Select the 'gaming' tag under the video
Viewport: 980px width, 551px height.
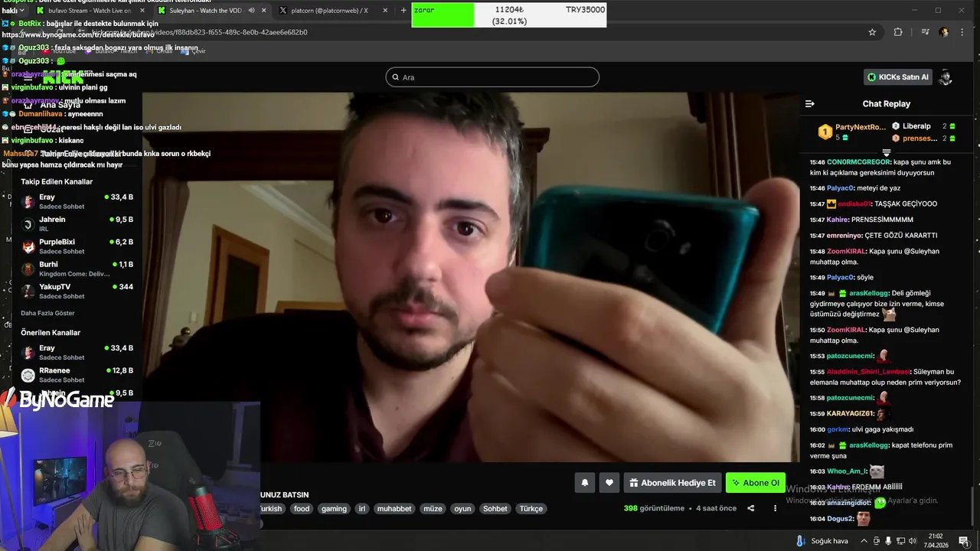[334, 508]
